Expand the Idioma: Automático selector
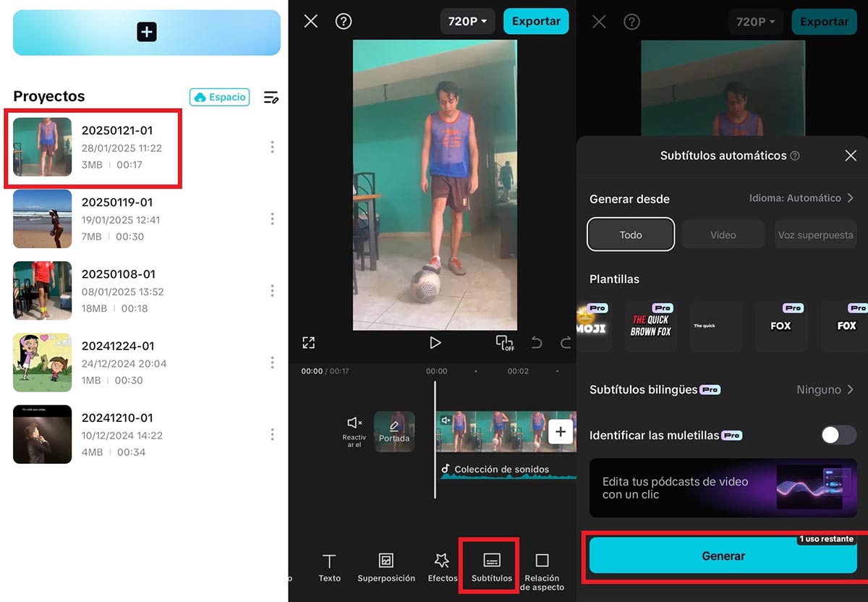868x602 pixels. (801, 198)
